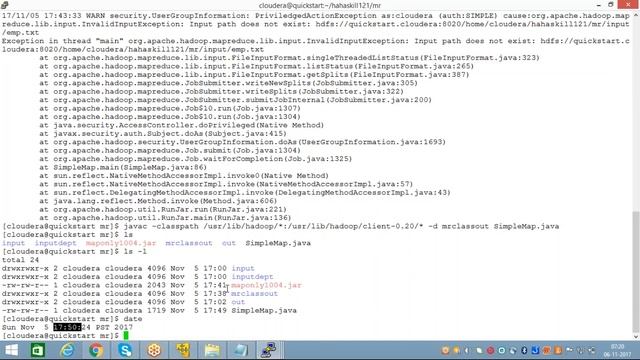
Task: Click 'SimpleMap.java' in the ls -l listing
Action: pos(264,310)
